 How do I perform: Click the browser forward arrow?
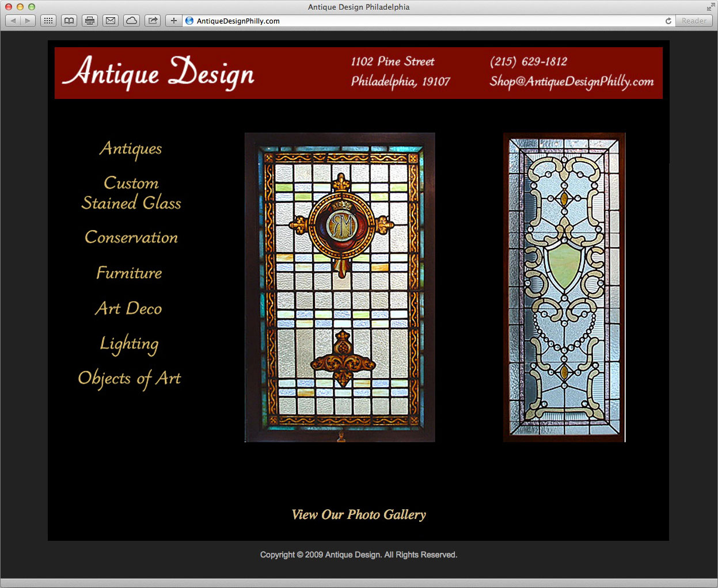(x=28, y=21)
